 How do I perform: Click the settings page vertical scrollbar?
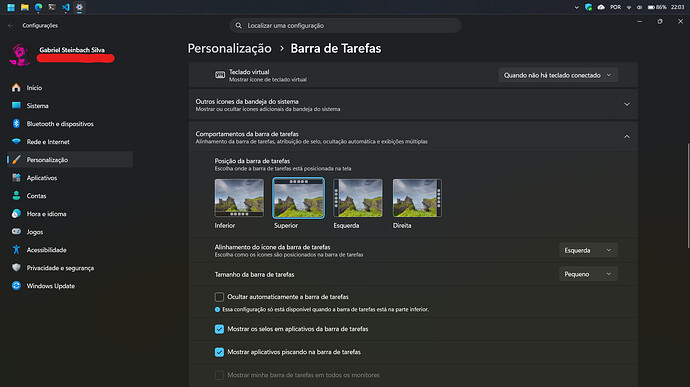(688, 196)
